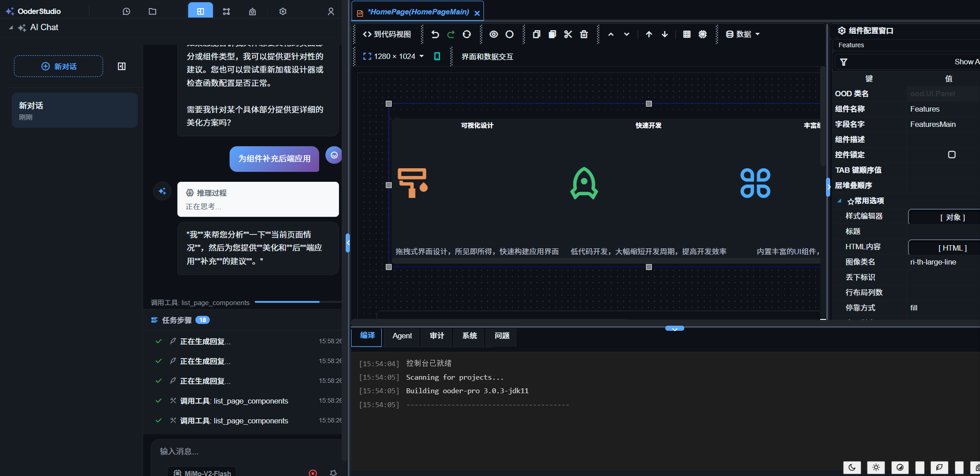980x476 pixels.
Task: Start a 新对话 new chat
Action: [x=59, y=66]
